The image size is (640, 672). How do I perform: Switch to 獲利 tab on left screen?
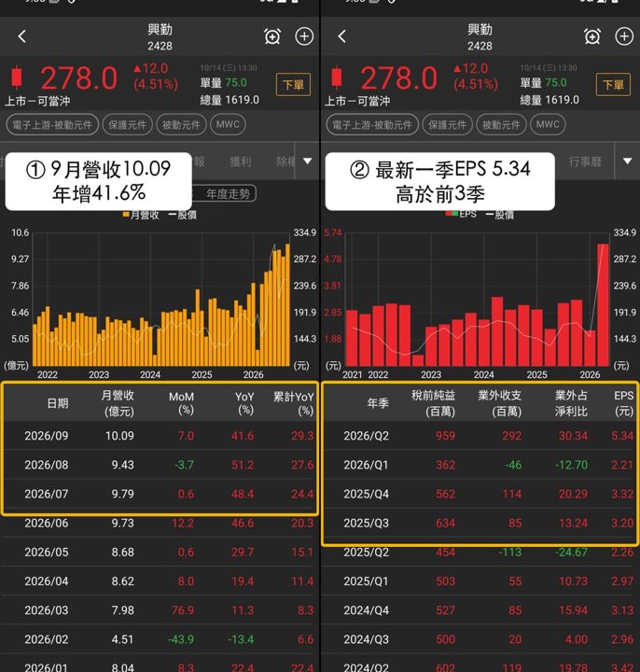241,161
